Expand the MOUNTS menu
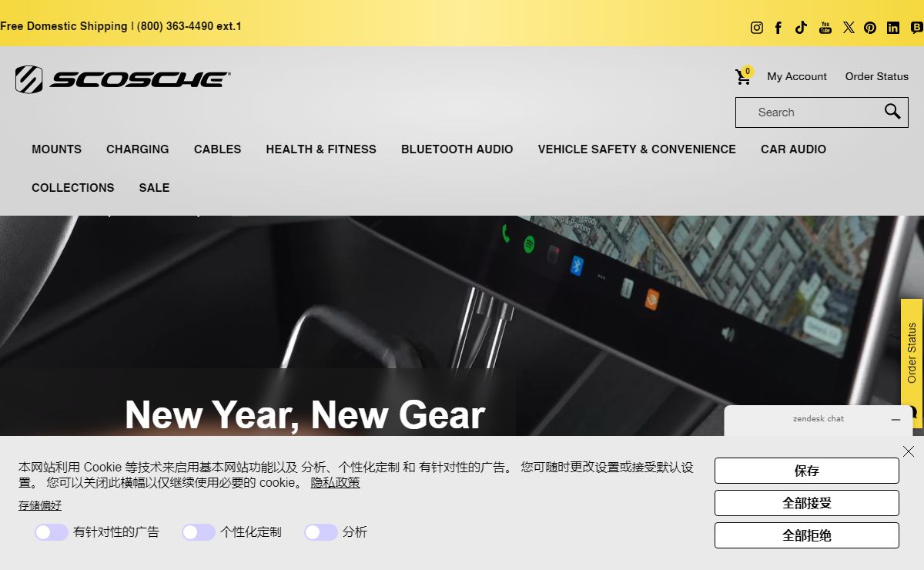This screenshot has height=570, width=924. (56, 149)
